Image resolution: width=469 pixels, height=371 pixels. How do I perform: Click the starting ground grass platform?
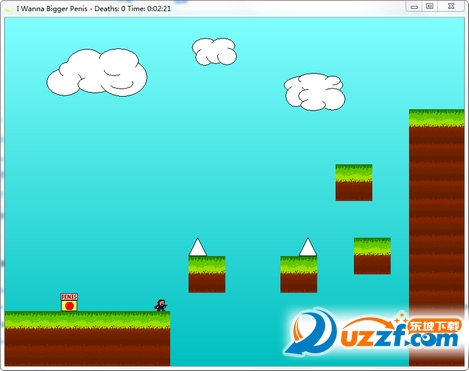(87, 338)
